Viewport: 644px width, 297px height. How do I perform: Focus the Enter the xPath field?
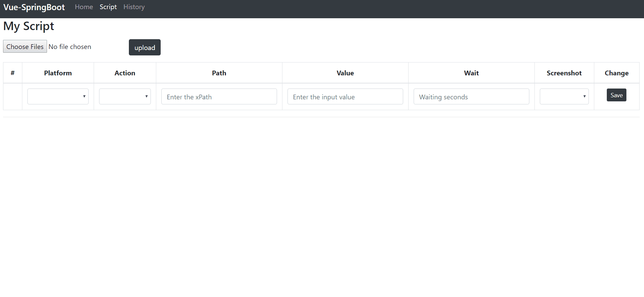point(219,97)
